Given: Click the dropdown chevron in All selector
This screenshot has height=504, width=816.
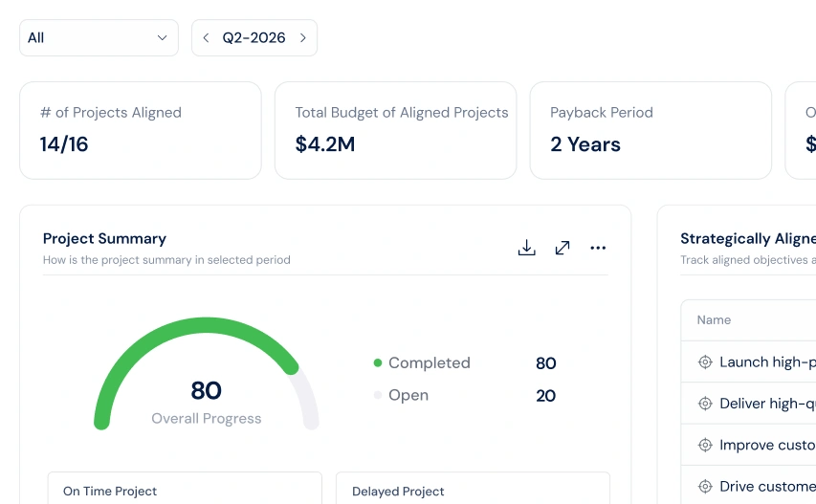Looking at the screenshot, I should coord(163,38).
